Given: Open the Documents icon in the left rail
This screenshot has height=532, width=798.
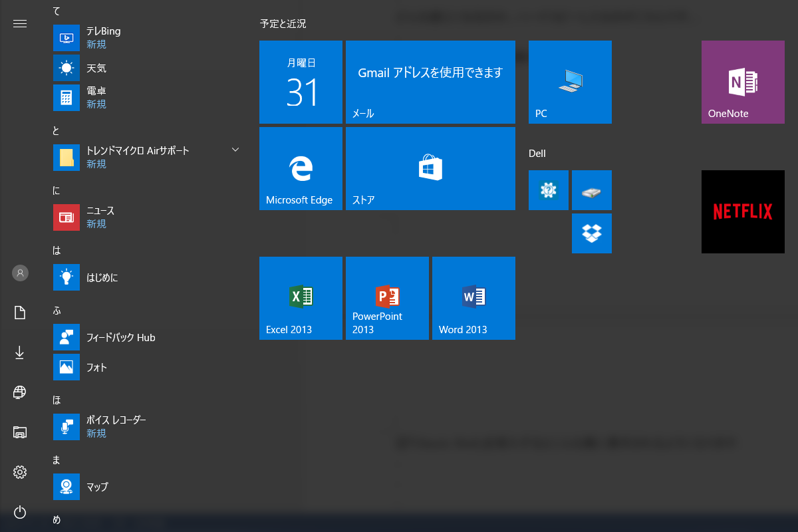Looking at the screenshot, I should [20, 313].
